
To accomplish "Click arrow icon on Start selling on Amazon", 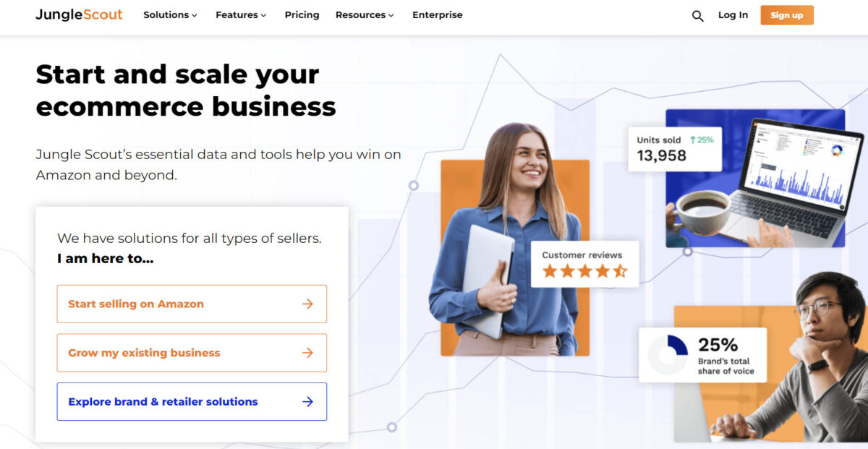I will coord(307,304).
